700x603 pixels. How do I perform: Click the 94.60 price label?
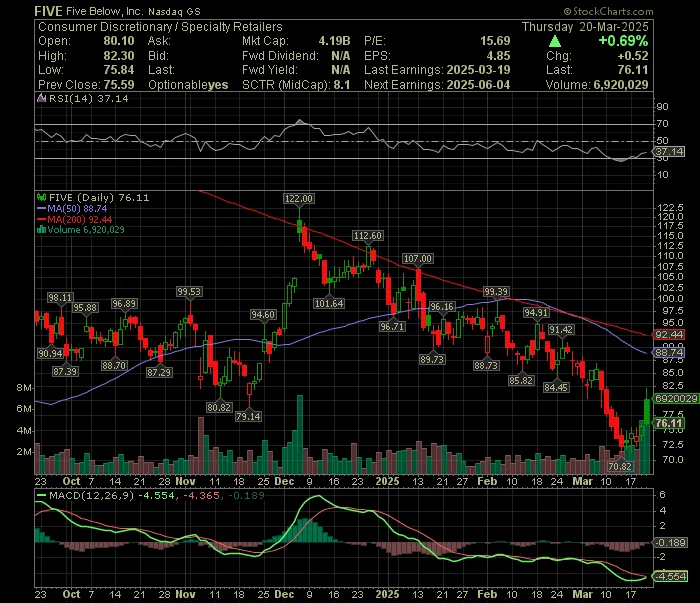pos(263,315)
